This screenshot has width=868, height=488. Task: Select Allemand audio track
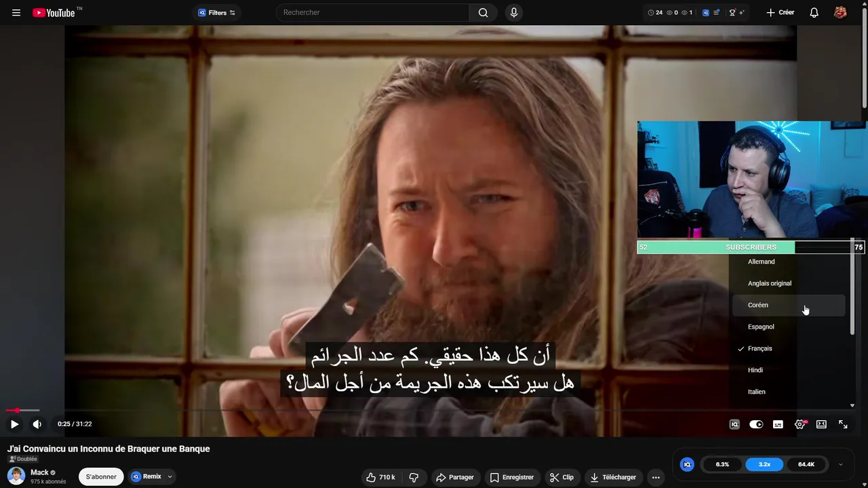[x=789, y=262]
